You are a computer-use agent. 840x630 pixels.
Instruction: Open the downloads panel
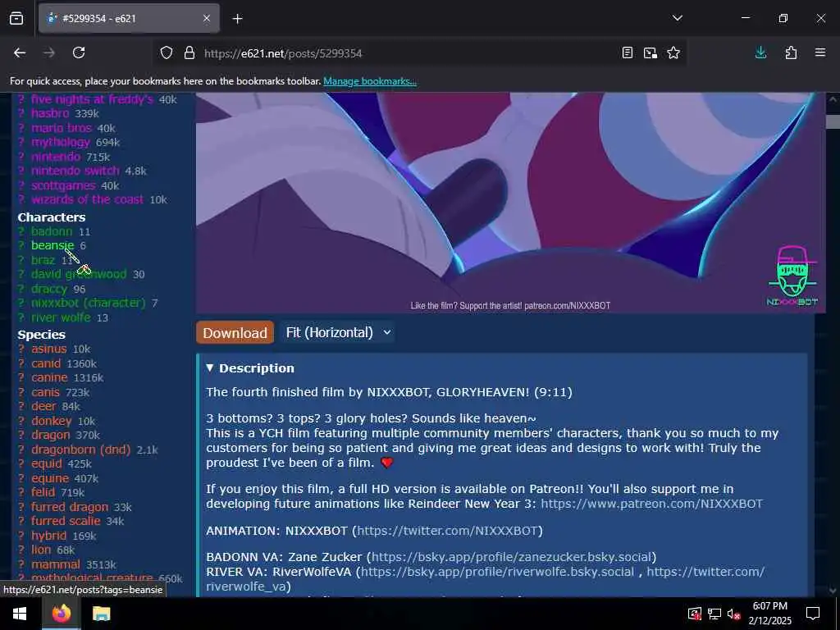[760, 52]
